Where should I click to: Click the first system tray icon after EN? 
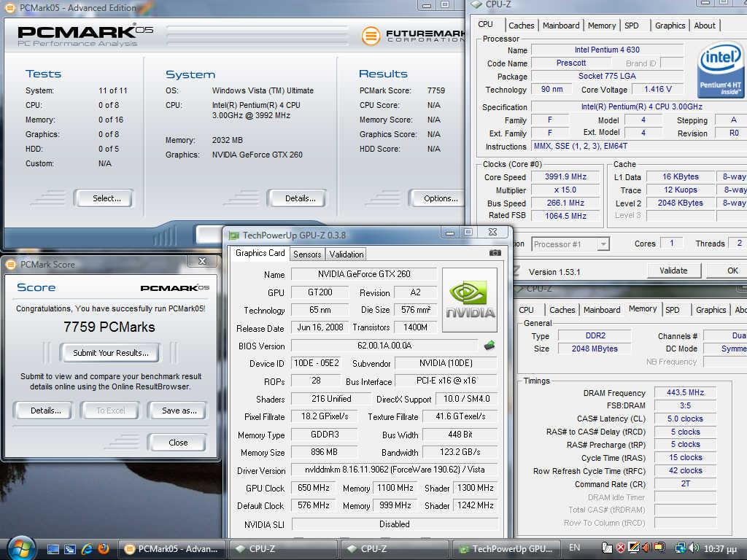(x=607, y=548)
